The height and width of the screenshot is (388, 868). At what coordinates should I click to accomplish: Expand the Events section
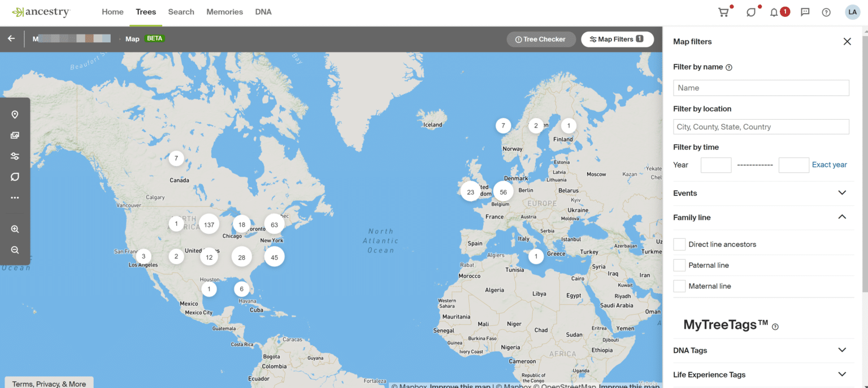point(842,193)
